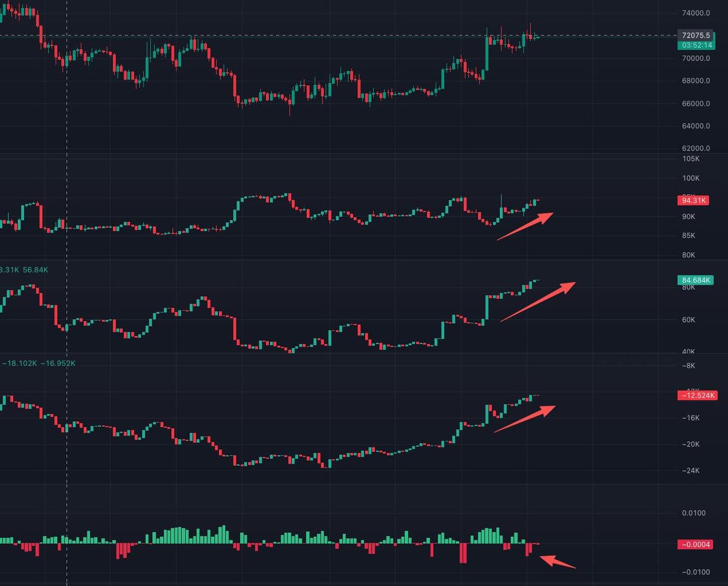
Task: Click the 0.0100 axis label
Action: click(694, 514)
